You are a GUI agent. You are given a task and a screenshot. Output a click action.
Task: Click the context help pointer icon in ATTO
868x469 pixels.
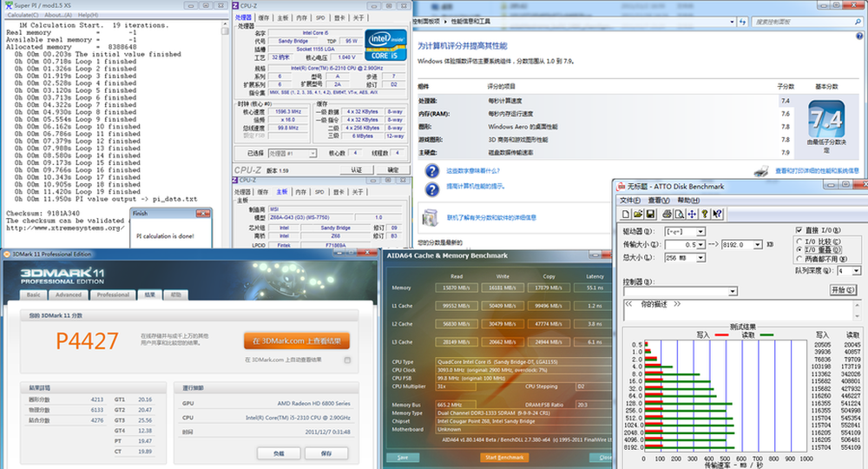pos(718,215)
